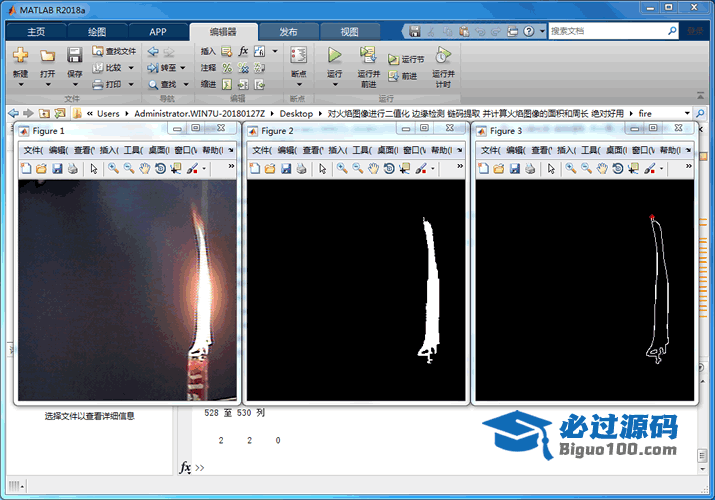Click the Run and Time (运行并计时) icon
The width and height of the screenshot is (715, 500).
[x=443, y=55]
